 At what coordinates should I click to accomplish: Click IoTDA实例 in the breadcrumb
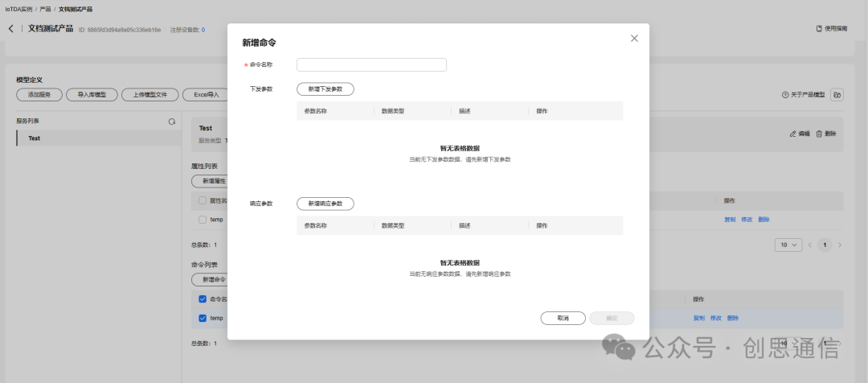pos(18,10)
